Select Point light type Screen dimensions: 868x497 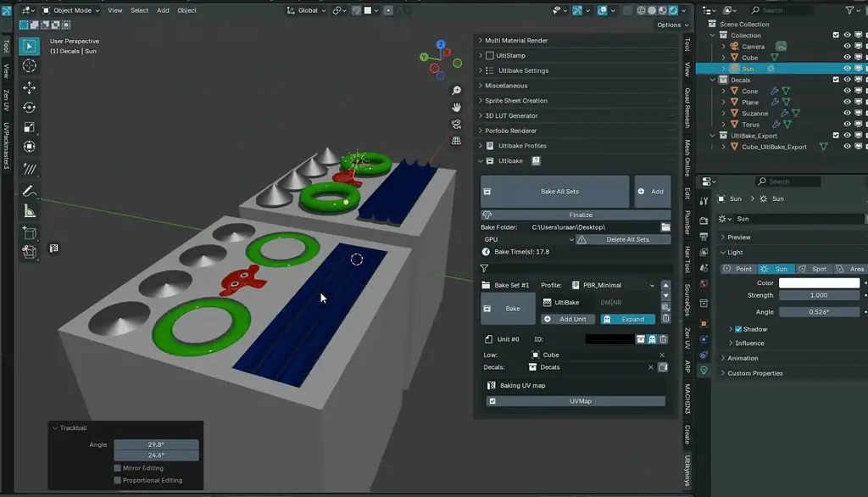tap(739, 269)
